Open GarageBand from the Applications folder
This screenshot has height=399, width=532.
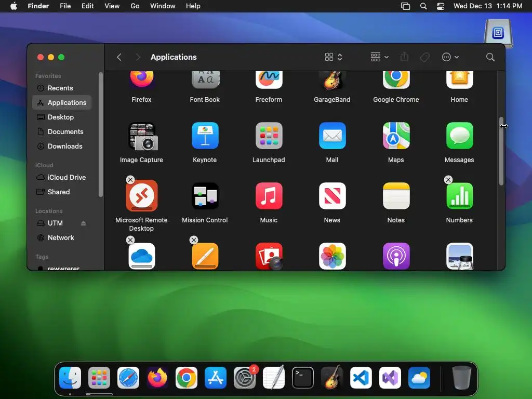332,80
